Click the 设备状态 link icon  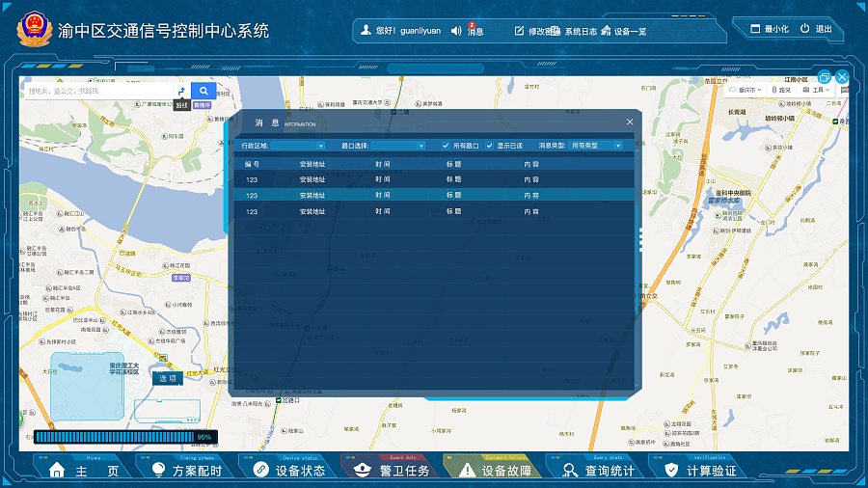(260, 469)
